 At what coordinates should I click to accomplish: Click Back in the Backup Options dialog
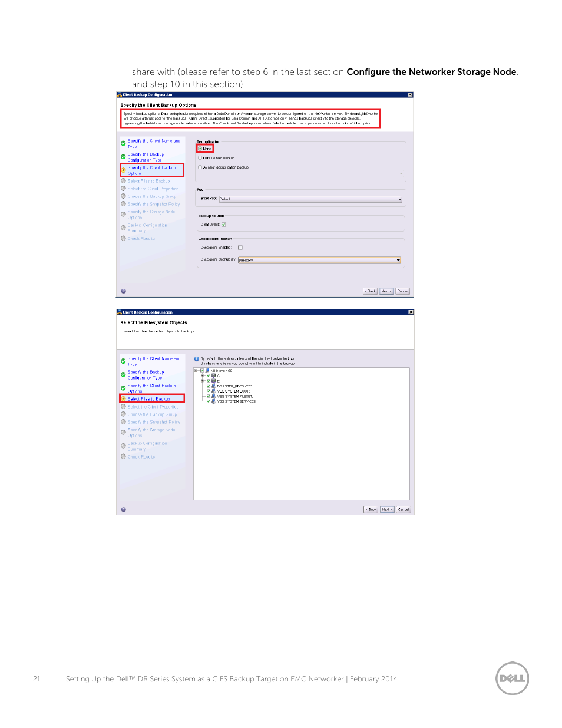(371, 291)
